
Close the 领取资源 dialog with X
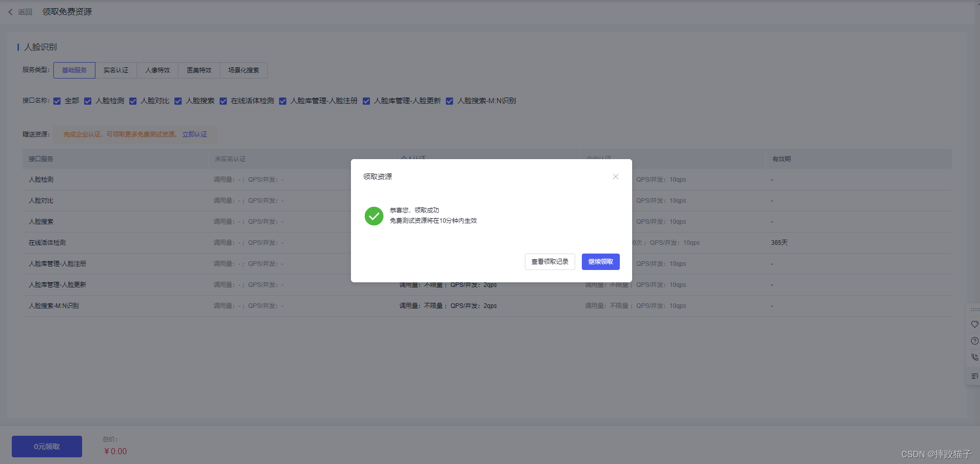pos(615,177)
